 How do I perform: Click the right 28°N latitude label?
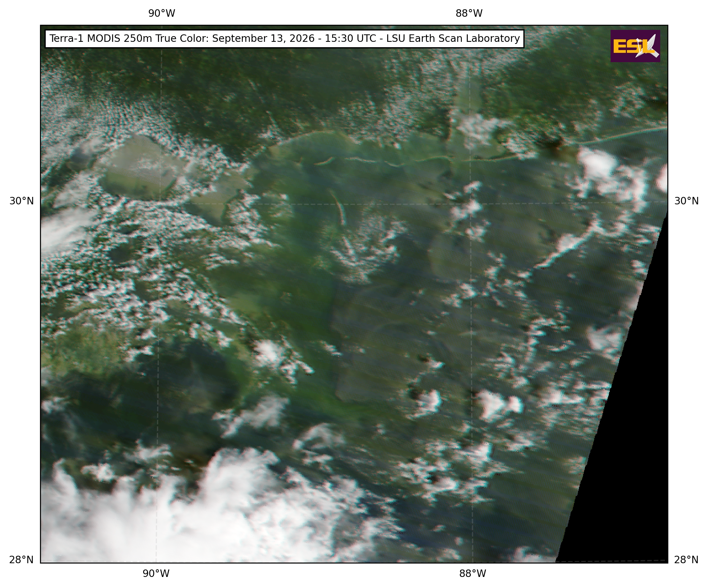[x=686, y=560]
